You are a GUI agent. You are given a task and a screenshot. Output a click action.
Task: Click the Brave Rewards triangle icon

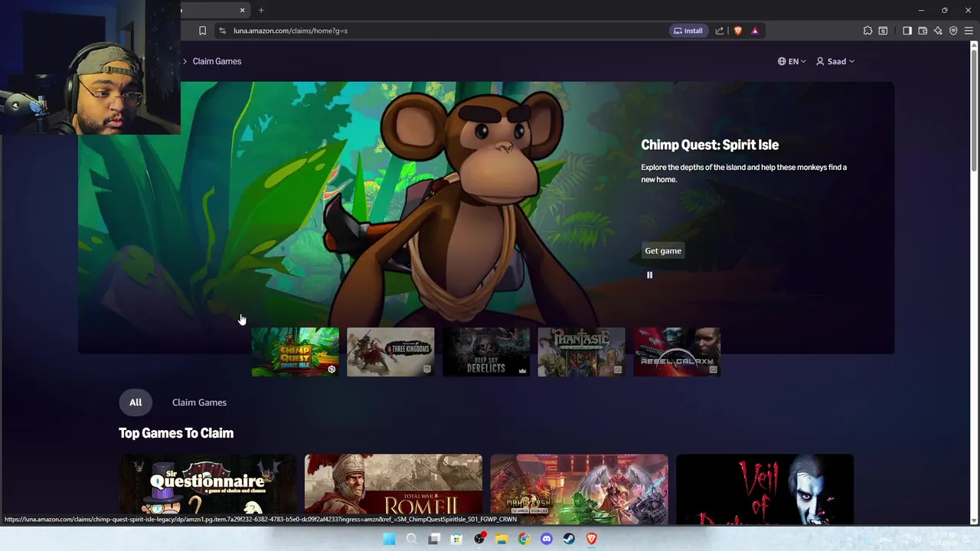click(755, 31)
